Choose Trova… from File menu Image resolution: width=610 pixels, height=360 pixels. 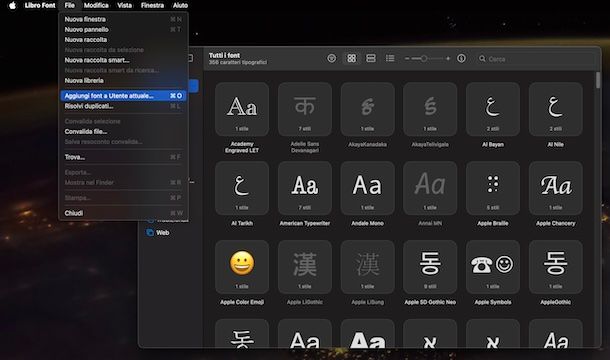pyautogui.click(x=123, y=157)
